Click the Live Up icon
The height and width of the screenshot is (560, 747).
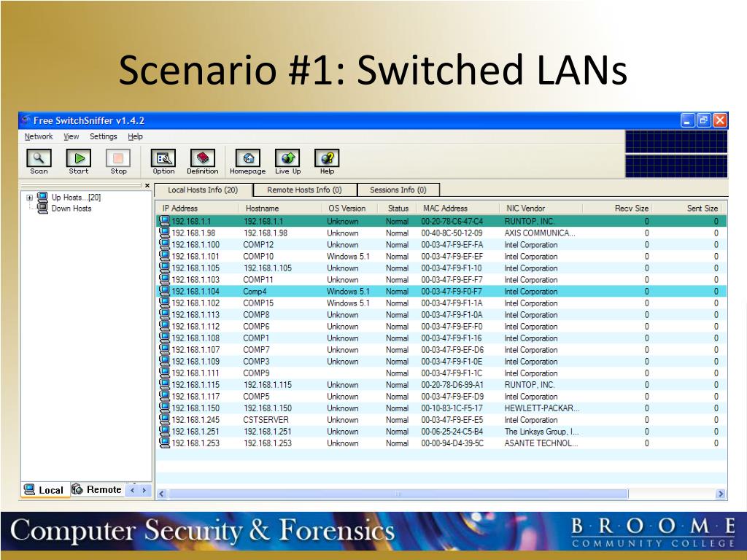[x=287, y=158]
